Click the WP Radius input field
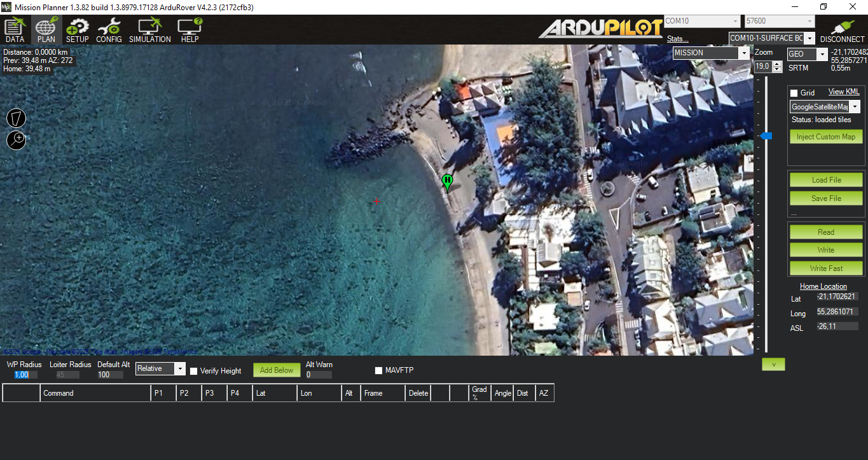This screenshot has height=460, width=868. click(x=25, y=375)
